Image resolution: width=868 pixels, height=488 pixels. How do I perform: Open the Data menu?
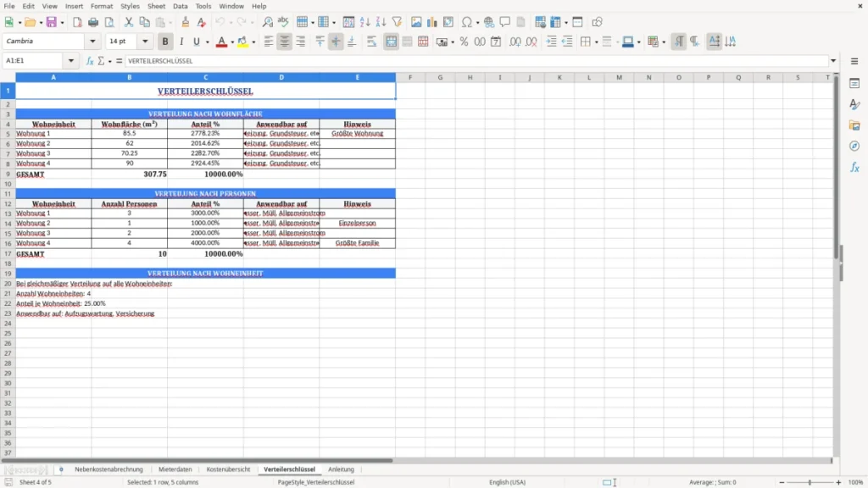[x=180, y=6]
